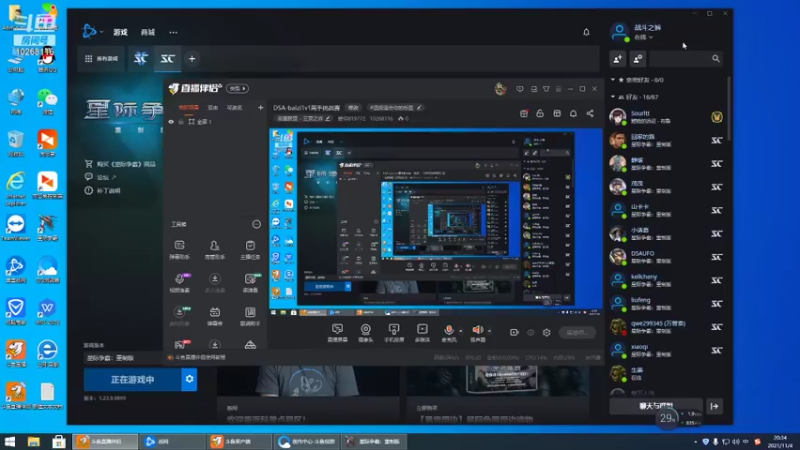Click the lock icon in stream toolbar

click(x=540, y=113)
